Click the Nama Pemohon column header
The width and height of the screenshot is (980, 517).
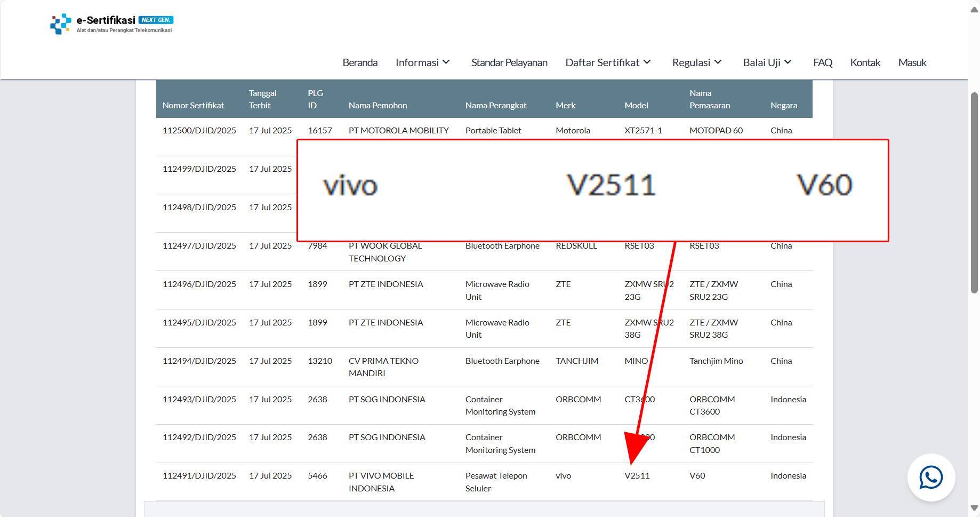[377, 105]
